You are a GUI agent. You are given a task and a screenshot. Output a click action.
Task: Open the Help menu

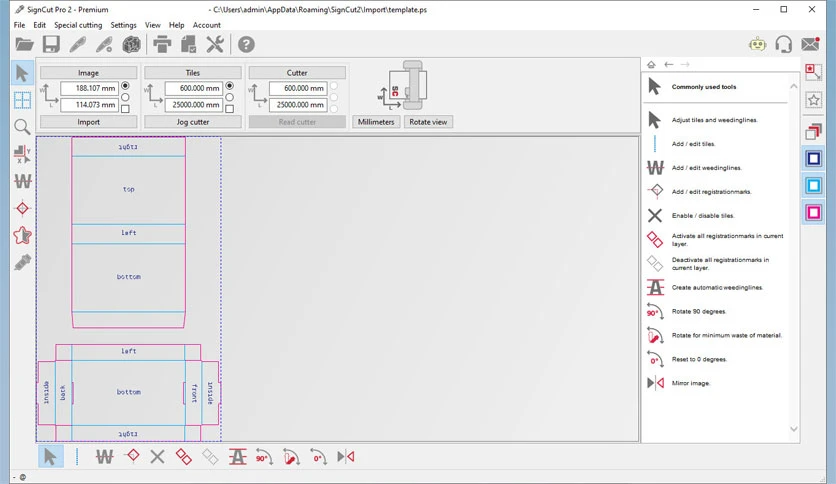click(176, 25)
